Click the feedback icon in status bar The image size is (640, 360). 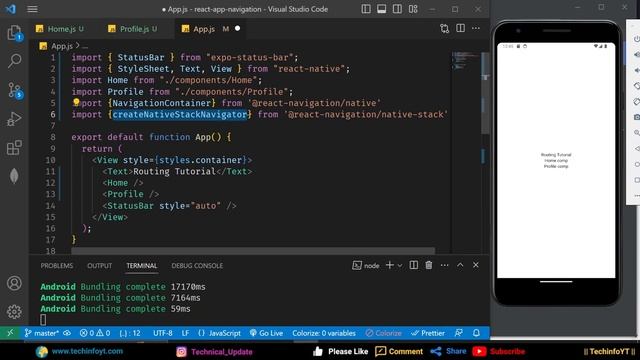click(x=459, y=333)
